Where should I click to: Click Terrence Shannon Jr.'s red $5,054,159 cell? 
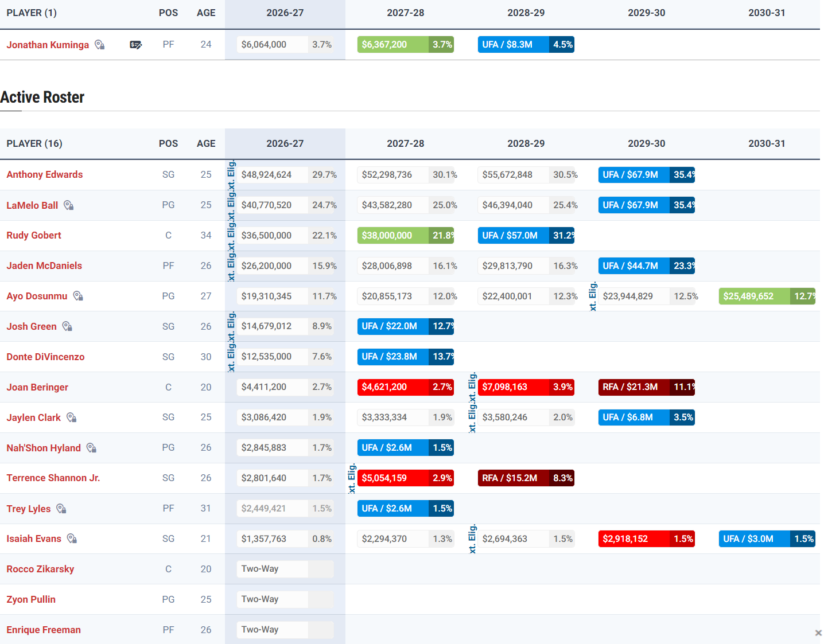[406, 478]
